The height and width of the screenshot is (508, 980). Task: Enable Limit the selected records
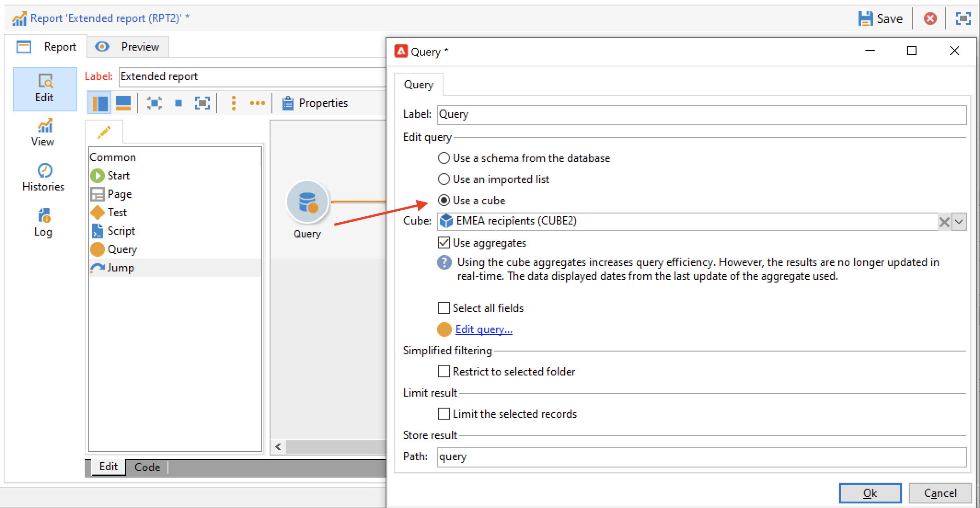tap(444, 414)
